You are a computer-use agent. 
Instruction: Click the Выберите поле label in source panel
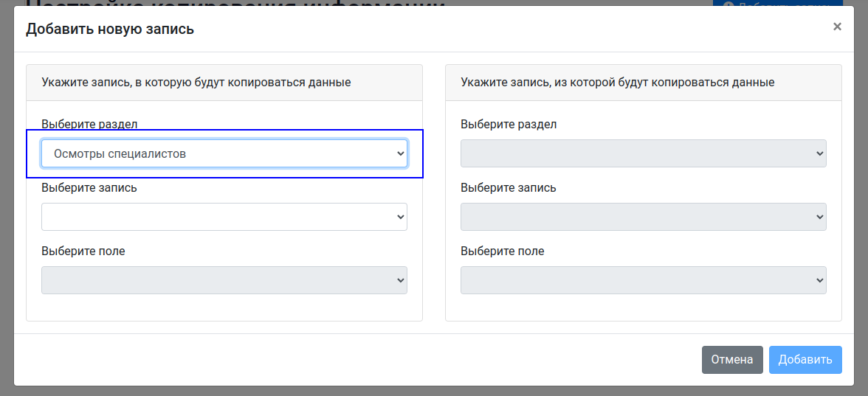tap(503, 251)
